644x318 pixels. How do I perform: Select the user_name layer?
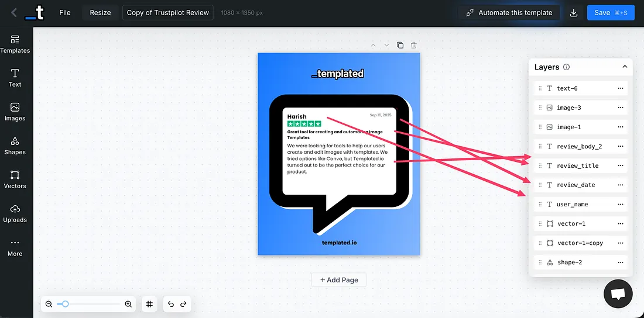click(x=581, y=204)
